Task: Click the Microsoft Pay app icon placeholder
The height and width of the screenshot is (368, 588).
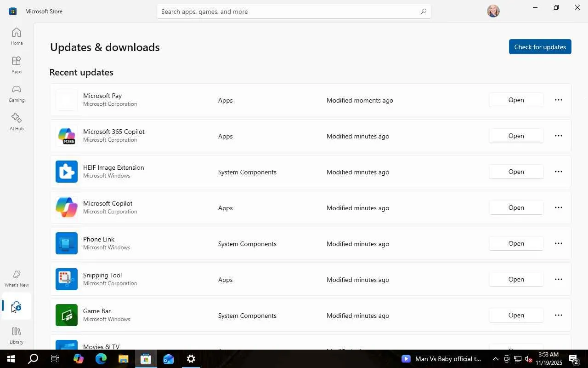Action: [67, 100]
